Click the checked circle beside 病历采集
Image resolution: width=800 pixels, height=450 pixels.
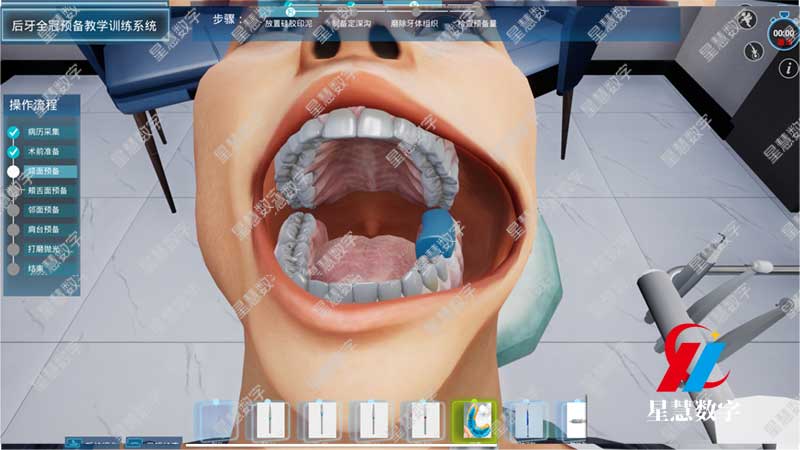pos(13,132)
